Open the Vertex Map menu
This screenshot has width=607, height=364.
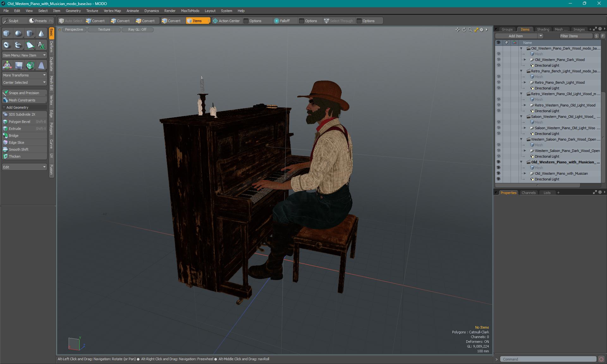pos(112,11)
